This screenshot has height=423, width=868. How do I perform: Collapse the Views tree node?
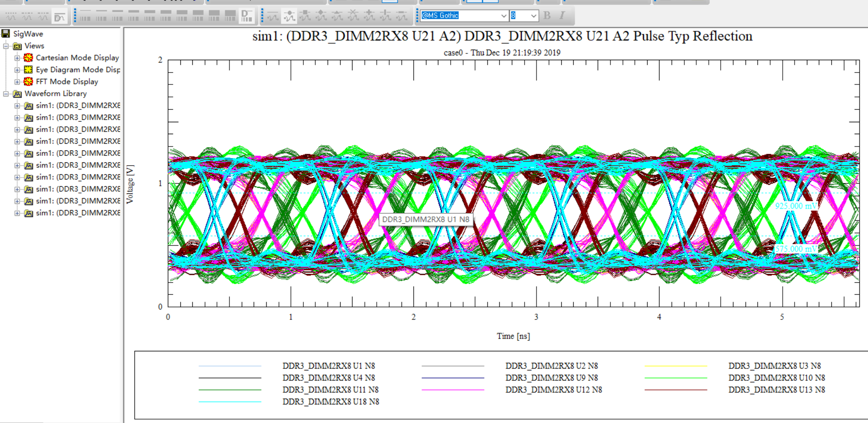pyautogui.click(x=6, y=46)
